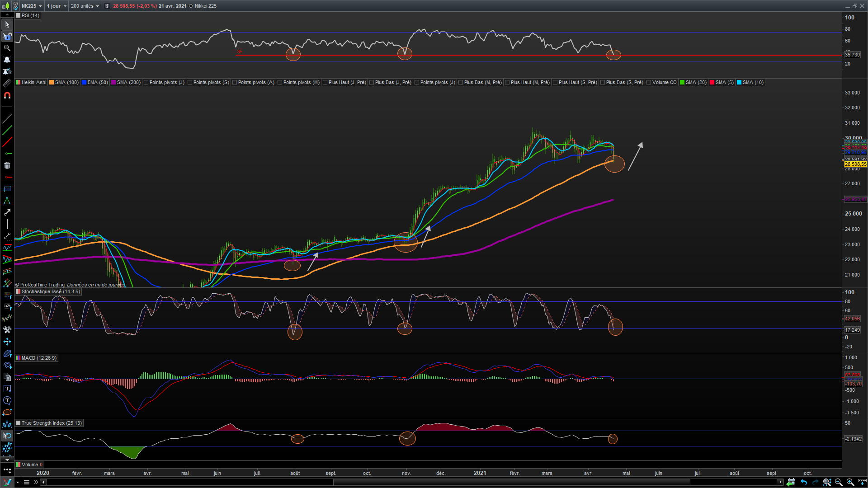Click the calendar go-to-date icon
This screenshot has height=488, width=868.
[791, 482]
